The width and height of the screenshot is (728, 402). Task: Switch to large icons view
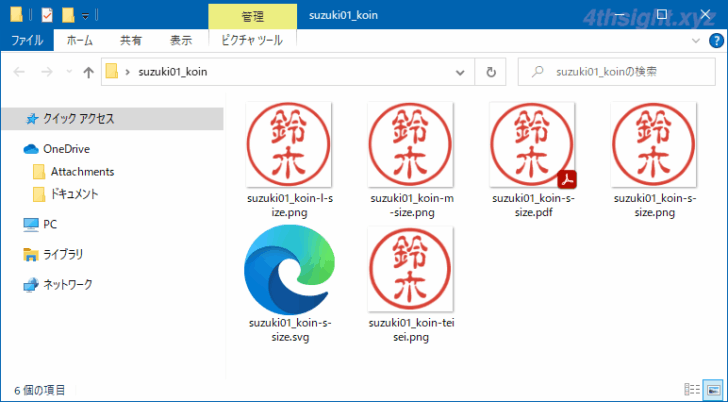tap(714, 390)
